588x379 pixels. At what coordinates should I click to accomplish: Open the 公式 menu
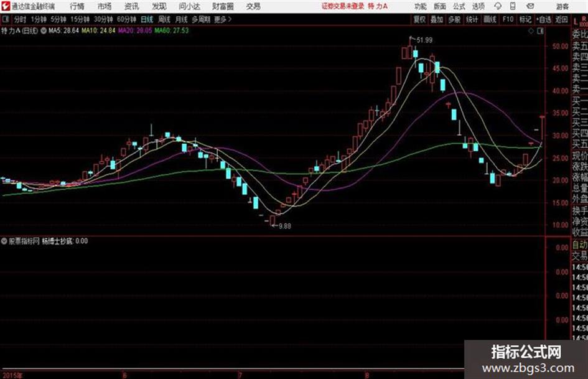(x=459, y=6)
